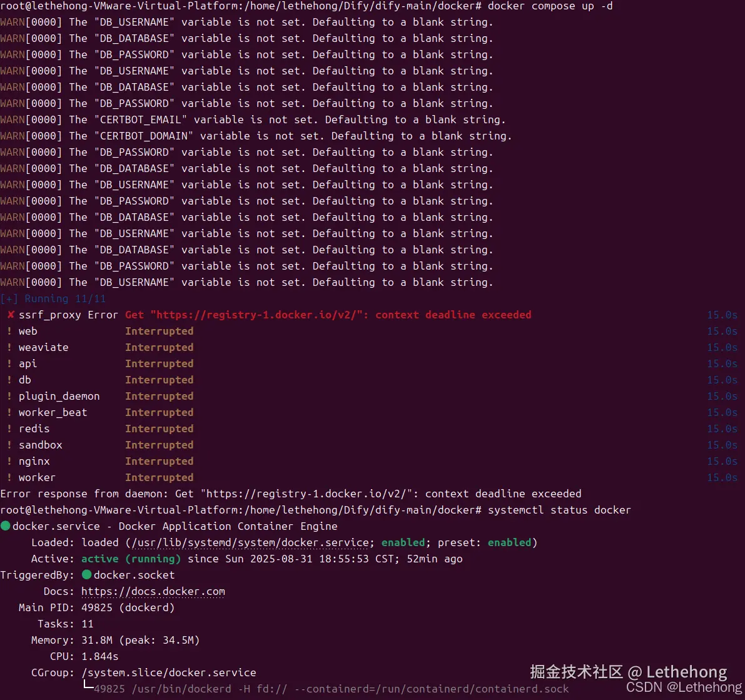Click the red registry-1.docker.io context deadline error
745x700 pixels.
[328, 315]
